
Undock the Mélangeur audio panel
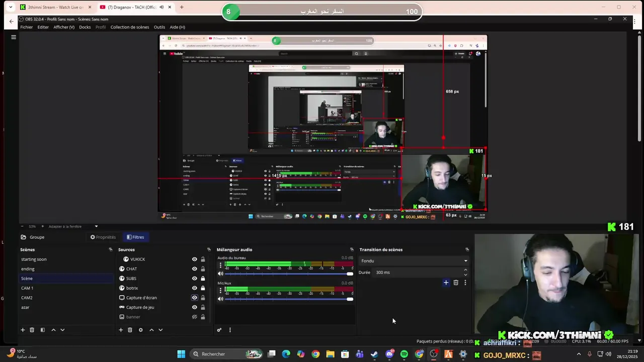(352, 249)
